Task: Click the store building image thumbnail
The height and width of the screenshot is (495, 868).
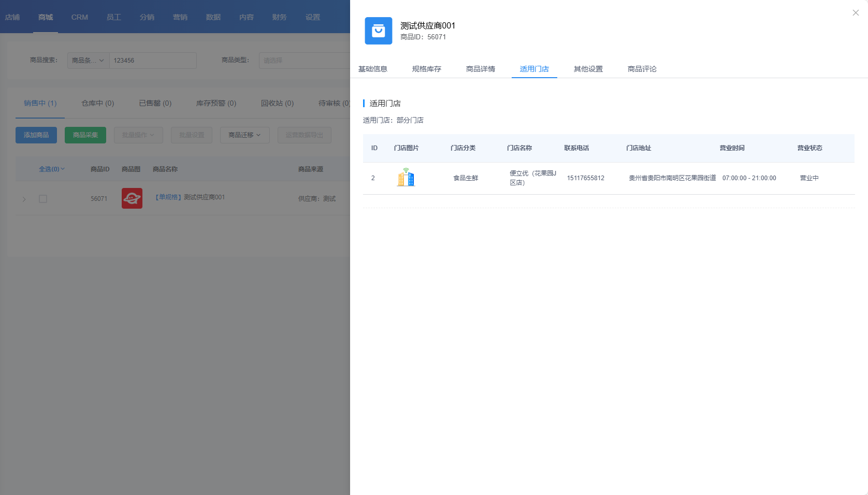Action: (406, 178)
